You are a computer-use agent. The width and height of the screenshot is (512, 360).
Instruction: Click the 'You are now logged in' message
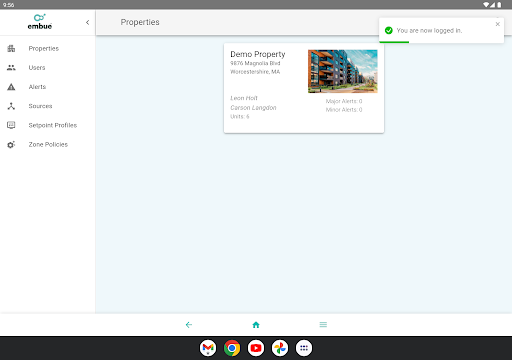[x=429, y=31]
